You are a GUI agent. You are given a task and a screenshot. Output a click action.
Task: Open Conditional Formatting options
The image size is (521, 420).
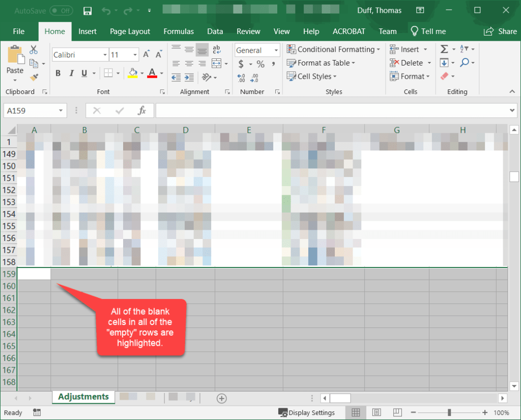(x=334, y=49)
